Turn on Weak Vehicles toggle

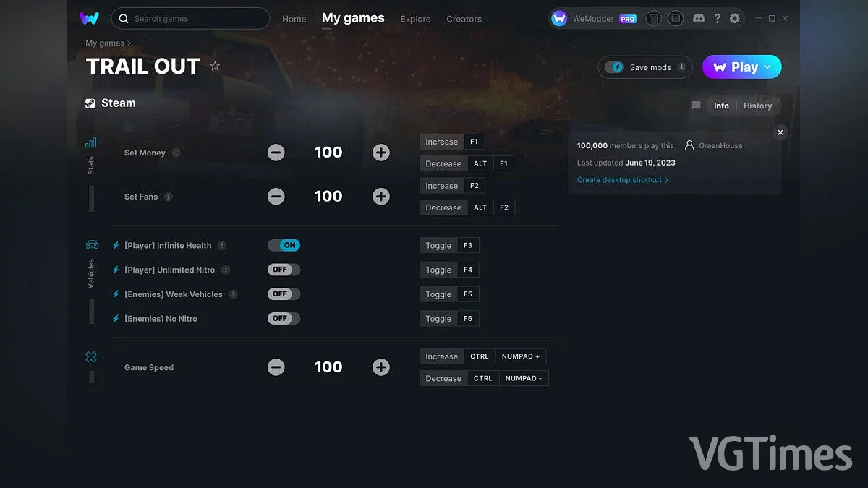284,294
